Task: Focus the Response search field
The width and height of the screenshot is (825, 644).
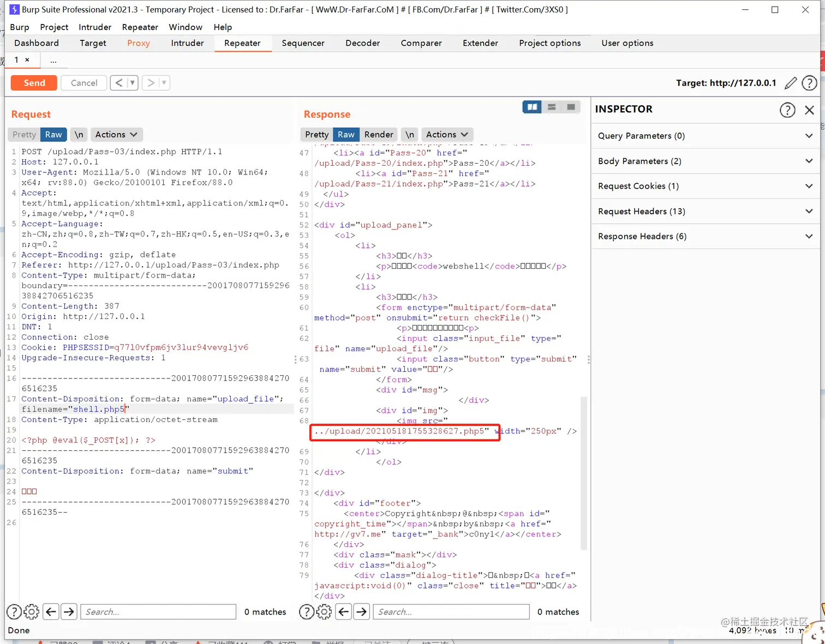Action: [x=451, y=612]
